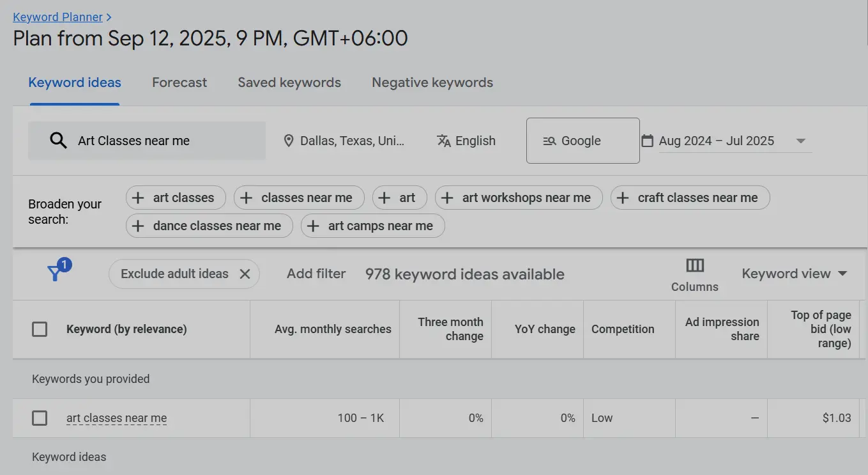Add dance classes near me via plus icon
This screenshot has height=475, width=868.
pyautogui.click(x=138, y=226)
